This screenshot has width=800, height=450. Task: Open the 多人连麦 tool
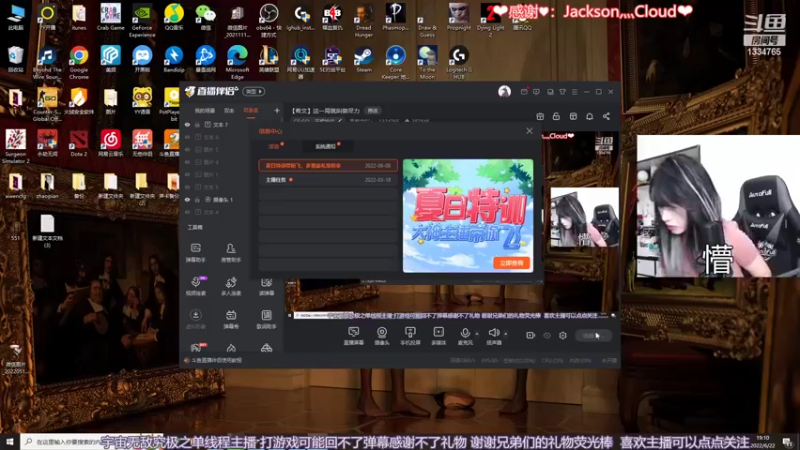[231, 286]
